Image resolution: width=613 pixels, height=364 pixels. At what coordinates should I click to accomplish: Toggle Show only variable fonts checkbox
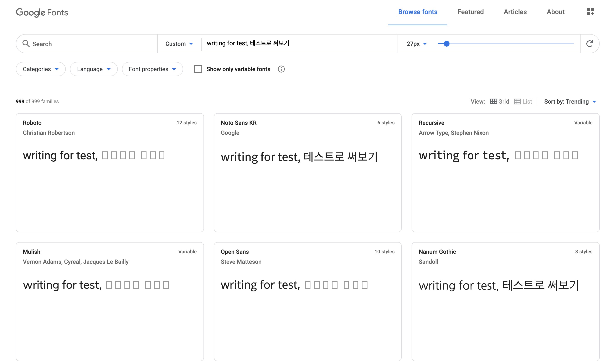(198, 69)
